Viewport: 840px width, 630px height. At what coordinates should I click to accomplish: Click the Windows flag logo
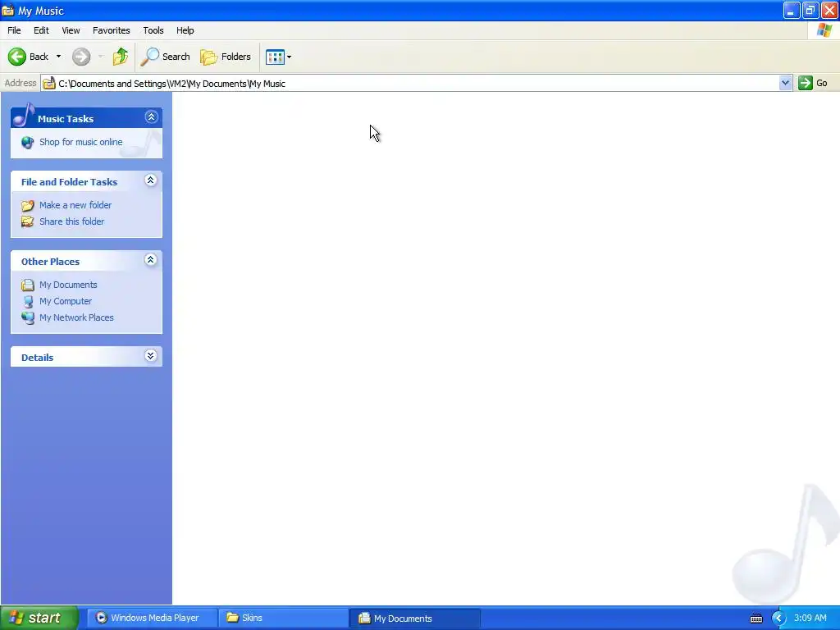(x=824, y=30)
